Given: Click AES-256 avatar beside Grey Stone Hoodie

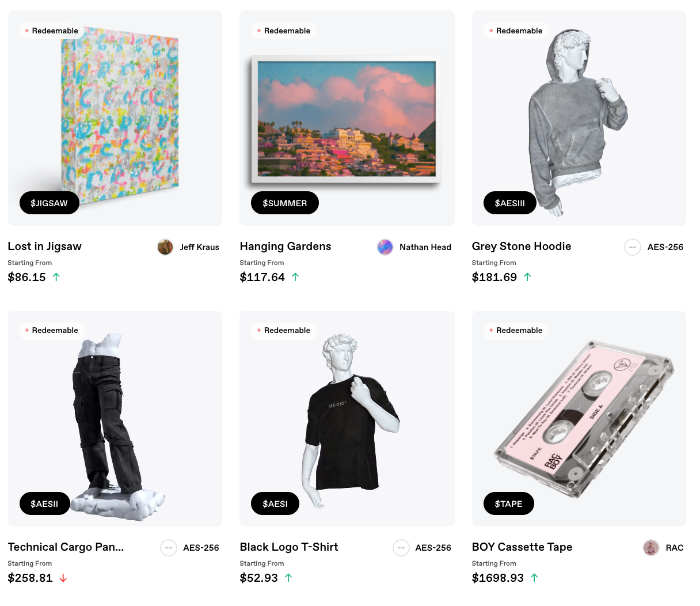Looking at the screenshot, I should (633, 247).
